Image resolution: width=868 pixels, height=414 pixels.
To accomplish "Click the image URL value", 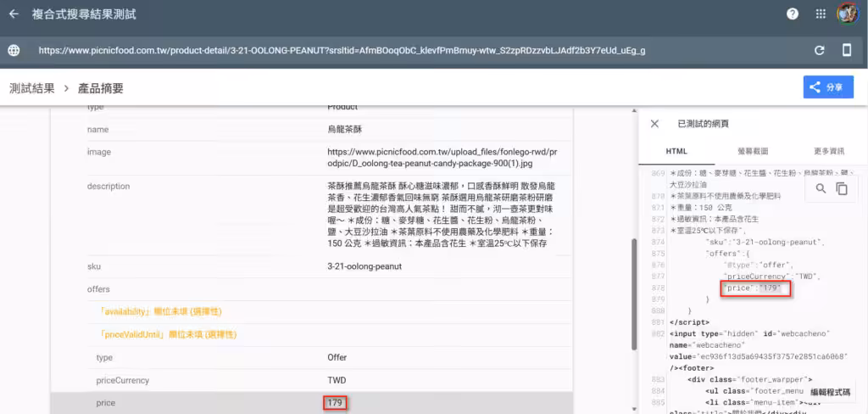I will point(442,158).
